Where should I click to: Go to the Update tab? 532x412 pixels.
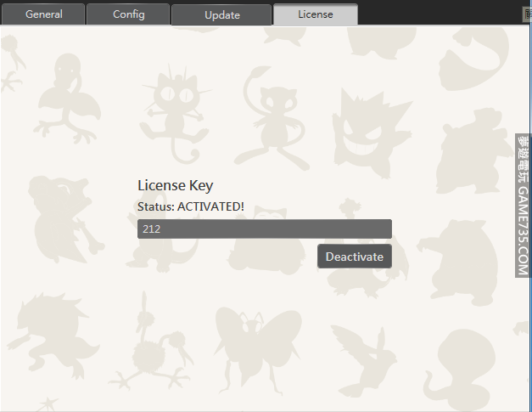pyautogui.click(x=222, y=14)
